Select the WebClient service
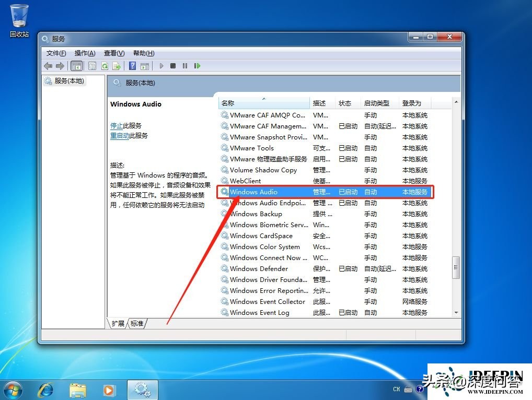Image resolution: width=532 pixels, height=400 pixels. (x=325, y=181)
